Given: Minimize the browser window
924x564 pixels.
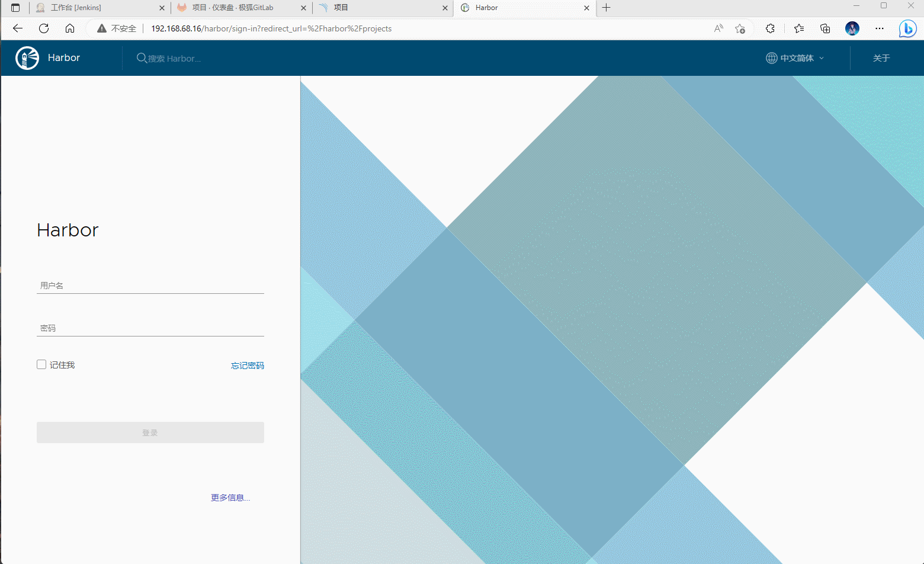Looking at the screenshot, I should coord(856,6).
